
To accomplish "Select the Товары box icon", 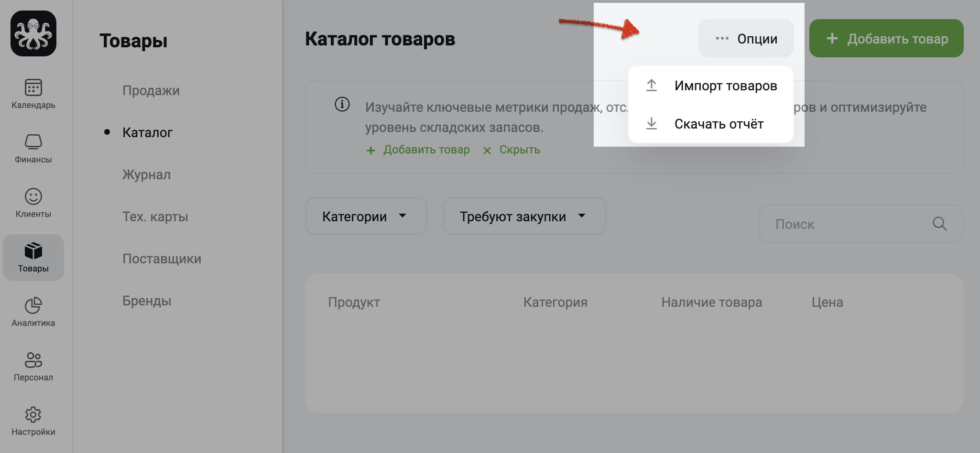I will coord(33,251).
